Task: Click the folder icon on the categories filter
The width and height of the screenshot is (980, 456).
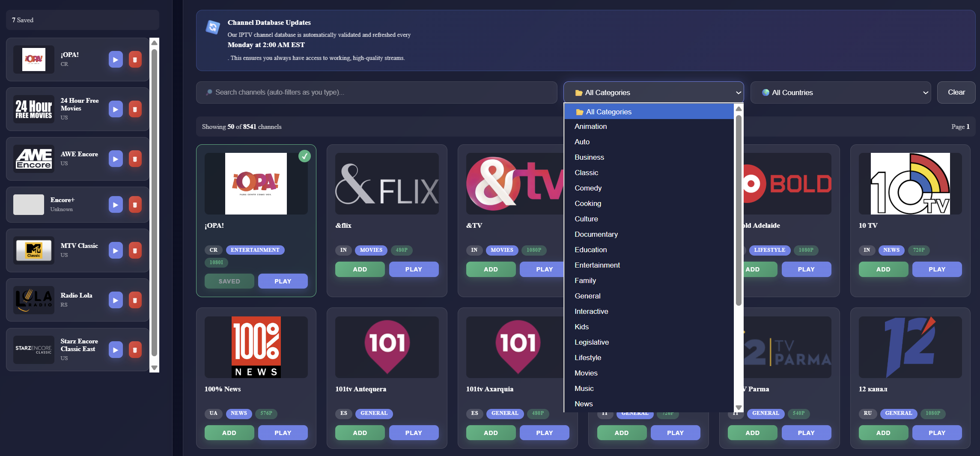Action: coord(579,92)
